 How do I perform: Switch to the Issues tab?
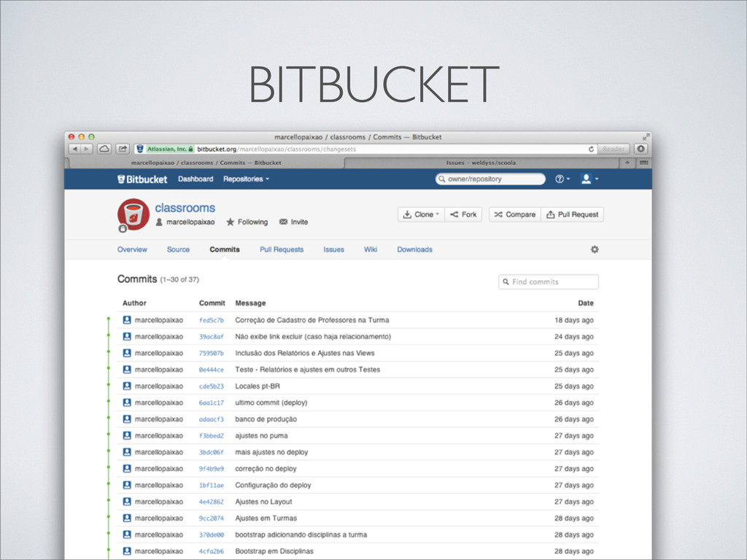tap(333, 249)
